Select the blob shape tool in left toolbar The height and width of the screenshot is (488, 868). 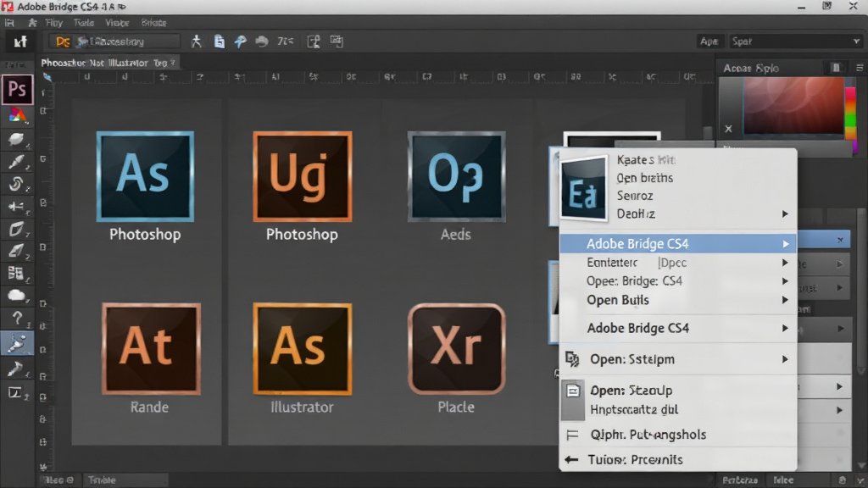[16, 139]
